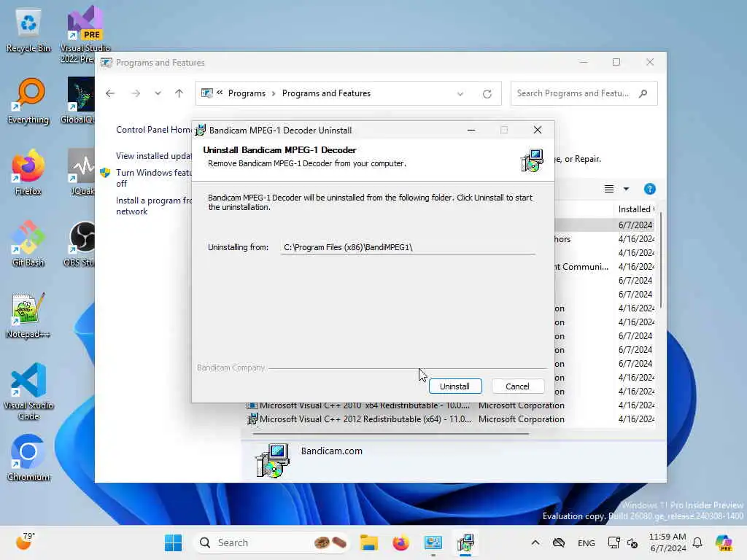This screenshot has width=747, height=560.
Task: Refresh the Programs and Features list
Action: coord(487,94)
